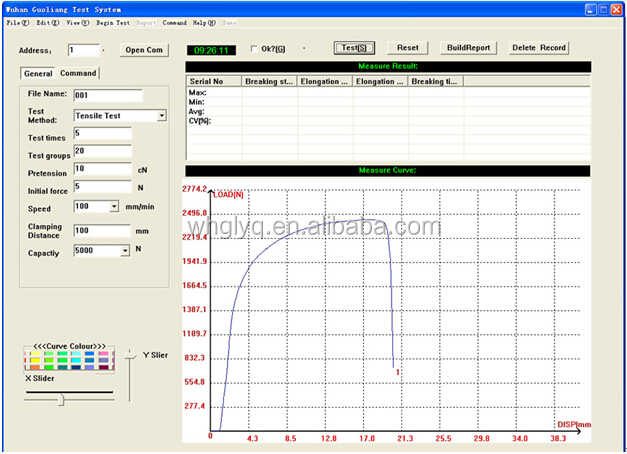This screenshot has width=627, height=454.
Task: Pick the teal curve colour swatch
Action: click(62, 367)
